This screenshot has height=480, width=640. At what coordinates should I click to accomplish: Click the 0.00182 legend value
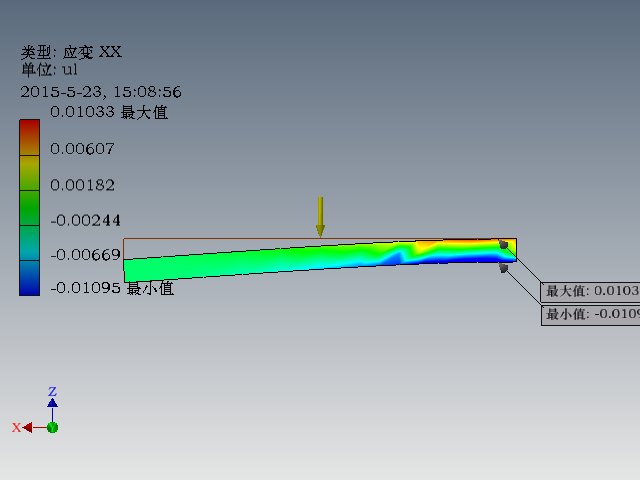point(82,185)
